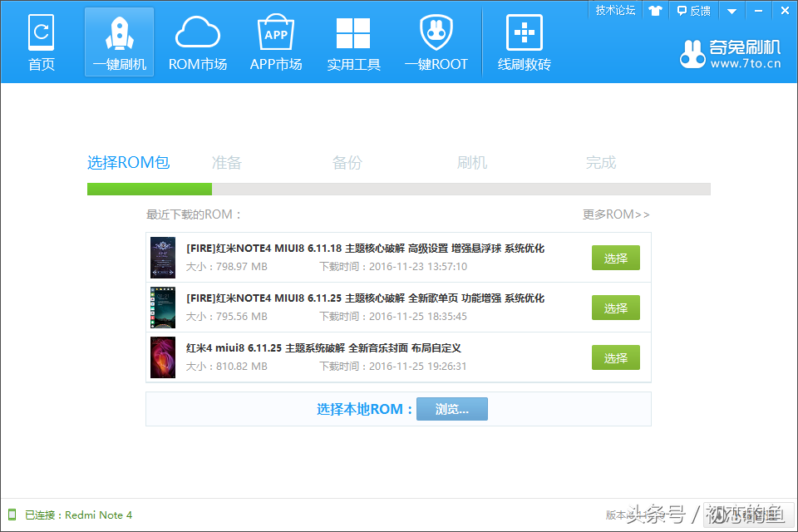
Task: Open 线刷救砖 rescue tool
Action: point(525,42)
